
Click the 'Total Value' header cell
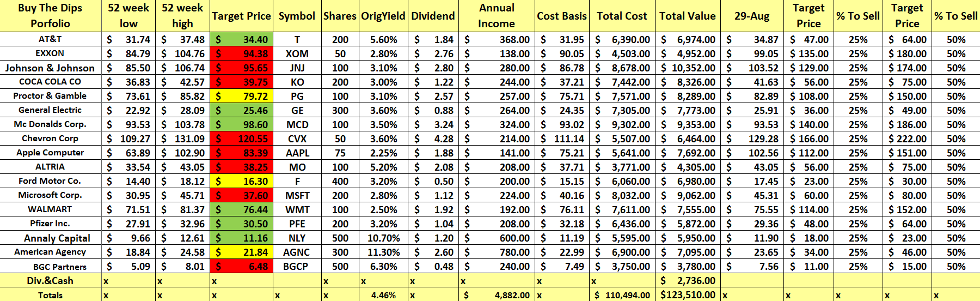[x=688, y=16]
